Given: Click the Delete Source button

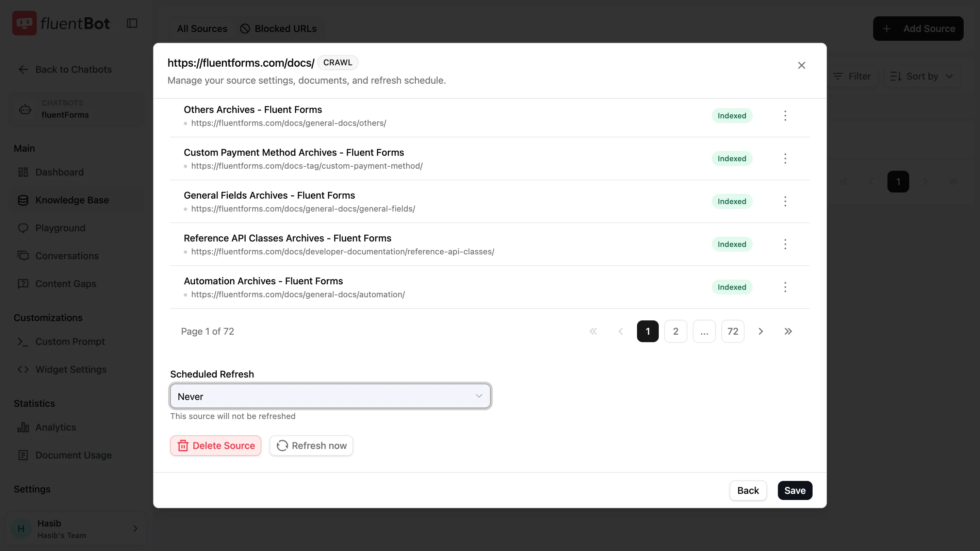Looking at the screenshot, I should (215, 445).
